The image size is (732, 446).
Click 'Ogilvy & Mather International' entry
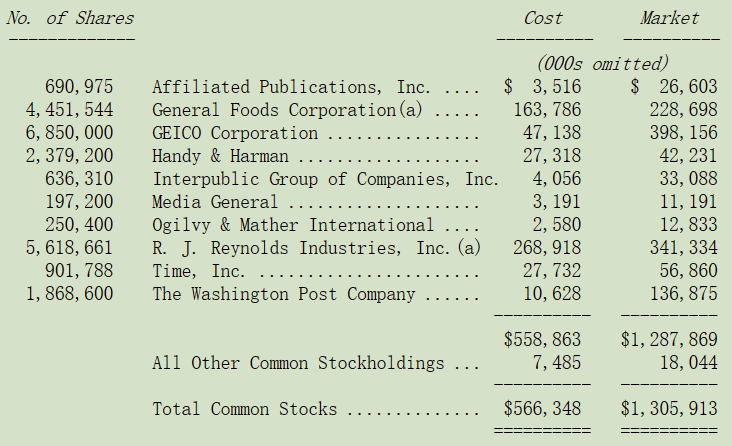(293, 225)
